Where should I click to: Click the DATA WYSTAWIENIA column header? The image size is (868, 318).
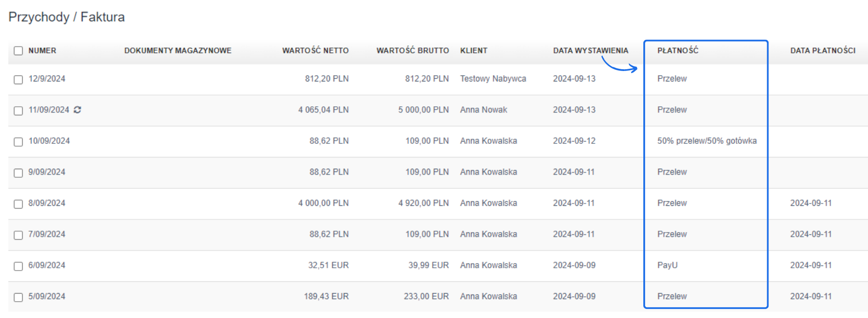(x=590, y=51)
